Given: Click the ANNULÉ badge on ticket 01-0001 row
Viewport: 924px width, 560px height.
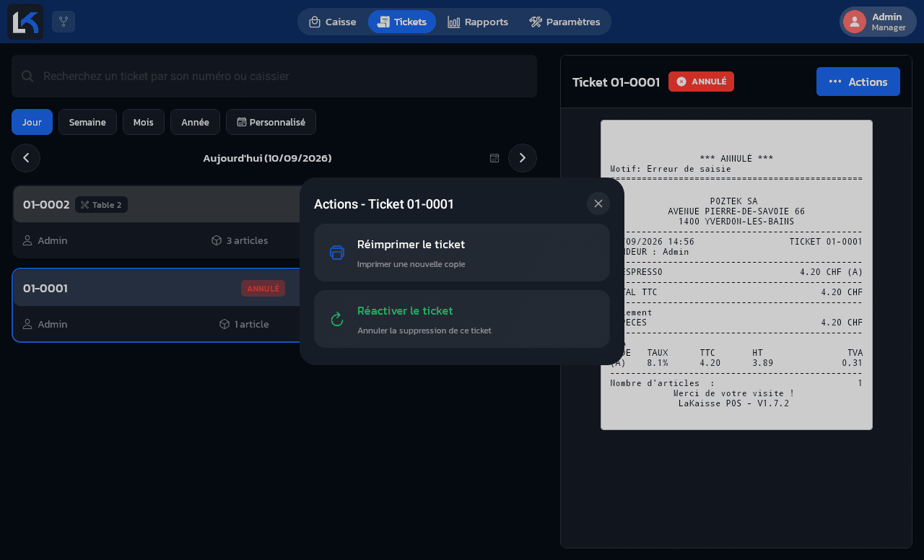Looking at the screenshot, I should point(263,289).
